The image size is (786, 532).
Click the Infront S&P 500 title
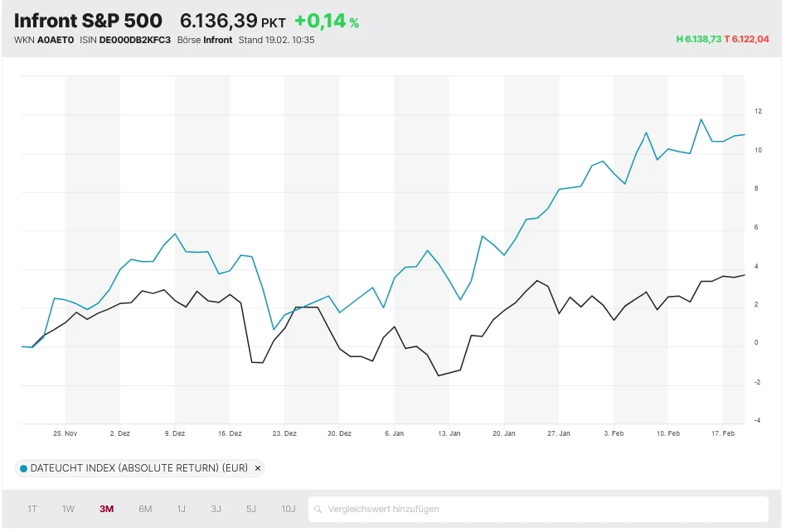tap(88, 21)
